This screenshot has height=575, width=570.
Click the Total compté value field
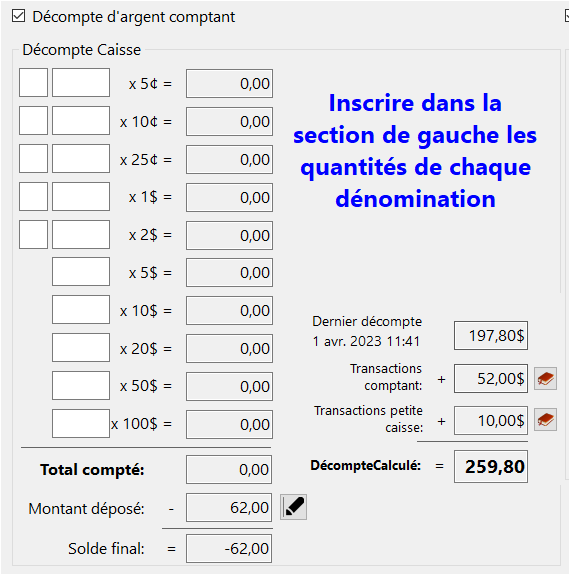coord(229,470)
